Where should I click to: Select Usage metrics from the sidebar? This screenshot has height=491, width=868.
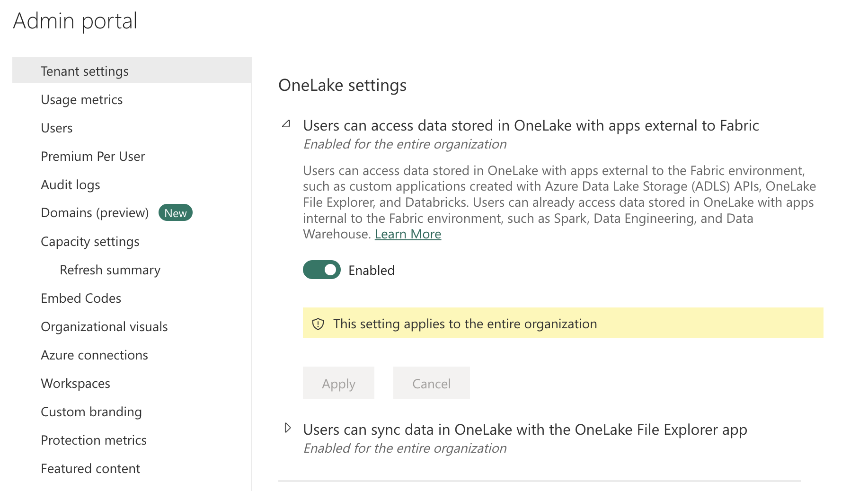tap(81, 99)
